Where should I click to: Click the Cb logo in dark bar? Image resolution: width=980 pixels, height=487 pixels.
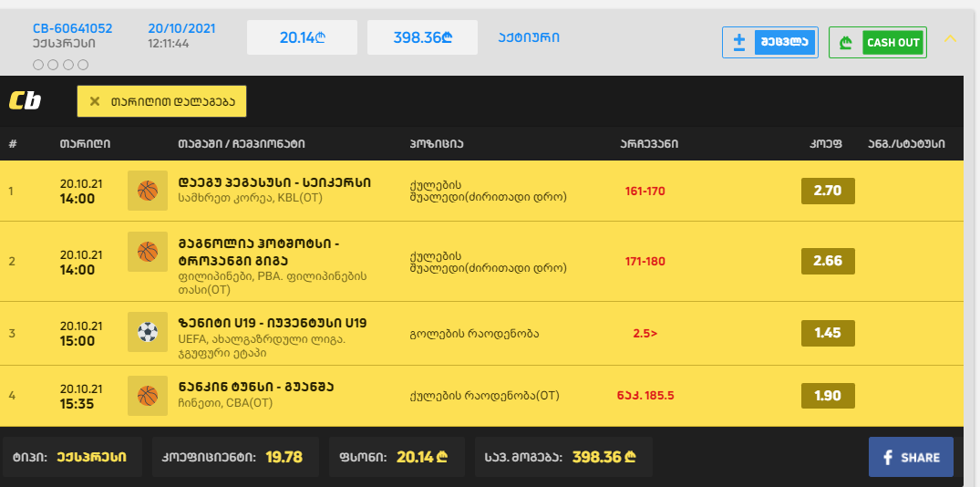click(25, 101)
